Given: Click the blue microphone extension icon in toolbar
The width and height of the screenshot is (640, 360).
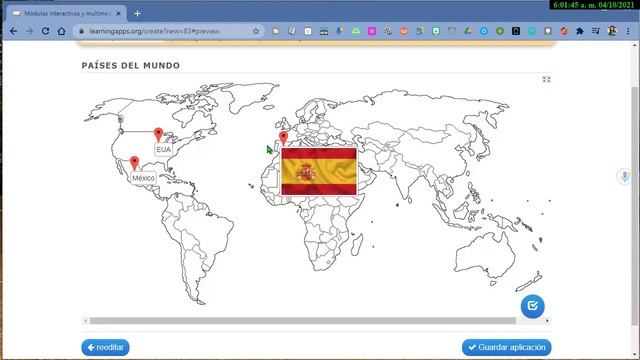Looking at the screenshot, I should click(340, 31).
